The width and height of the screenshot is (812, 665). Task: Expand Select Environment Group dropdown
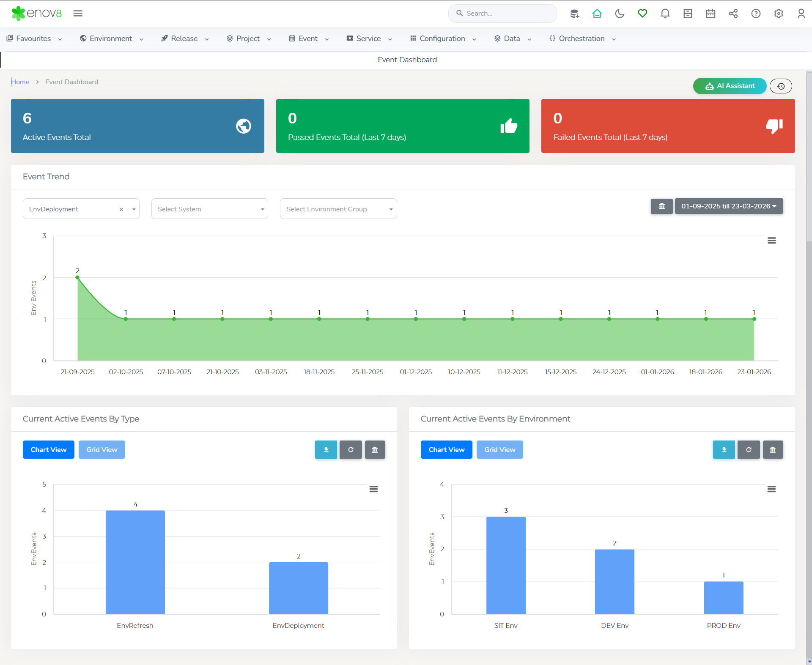tap(338, 209)
